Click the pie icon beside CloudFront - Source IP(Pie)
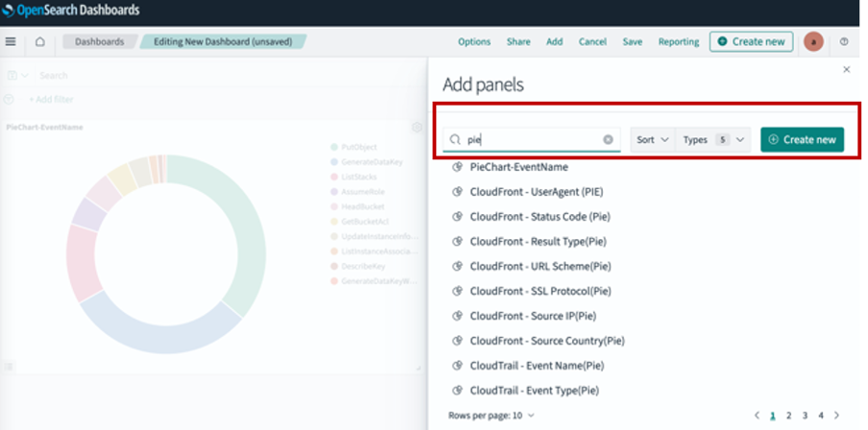Image resolution: width=868 pixels, height=430 pixels. pyautogui.click(x=457, y=316)
